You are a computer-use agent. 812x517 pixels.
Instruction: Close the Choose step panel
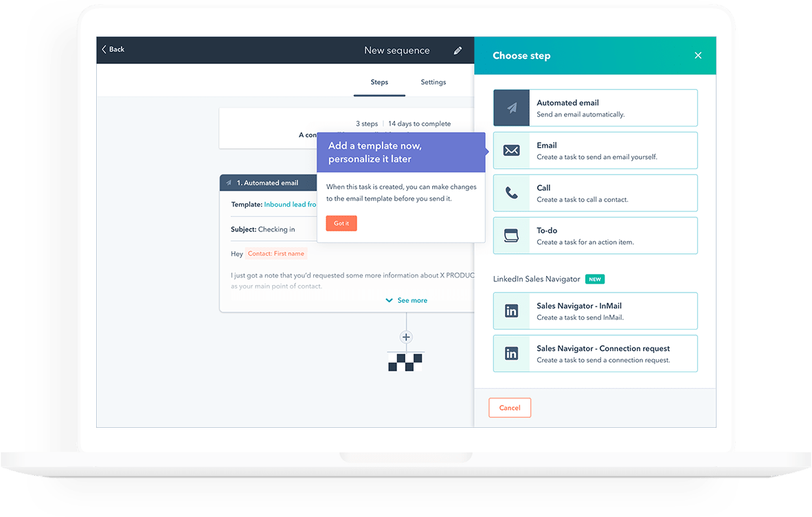698,56
